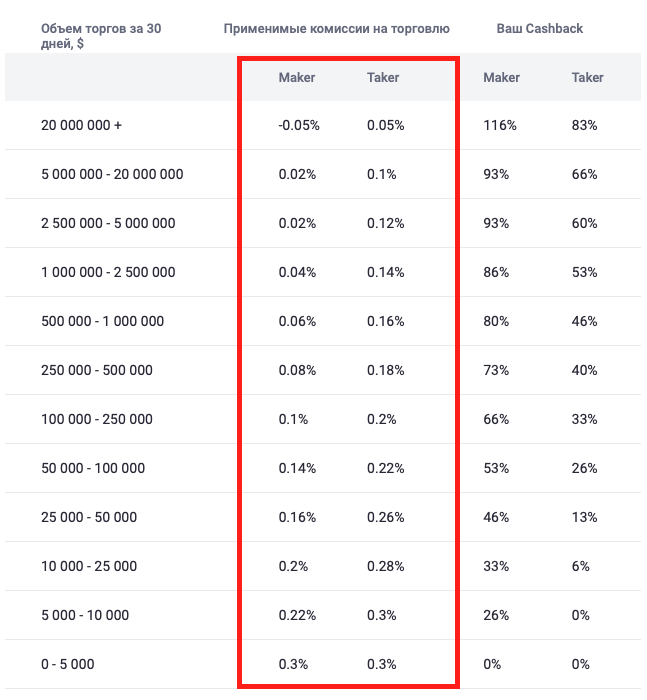
Task: Click the "20 000 000 +" volume row label
Action: pos(81,126)
